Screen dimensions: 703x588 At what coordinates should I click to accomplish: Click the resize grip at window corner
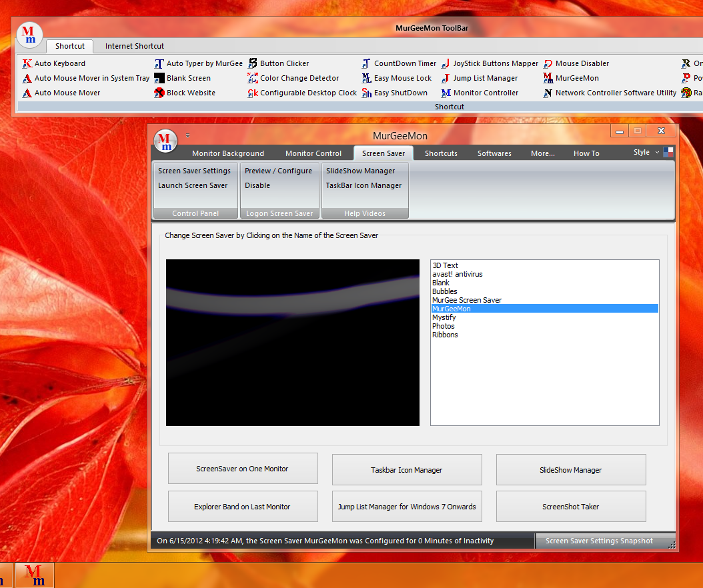point(672,545)
